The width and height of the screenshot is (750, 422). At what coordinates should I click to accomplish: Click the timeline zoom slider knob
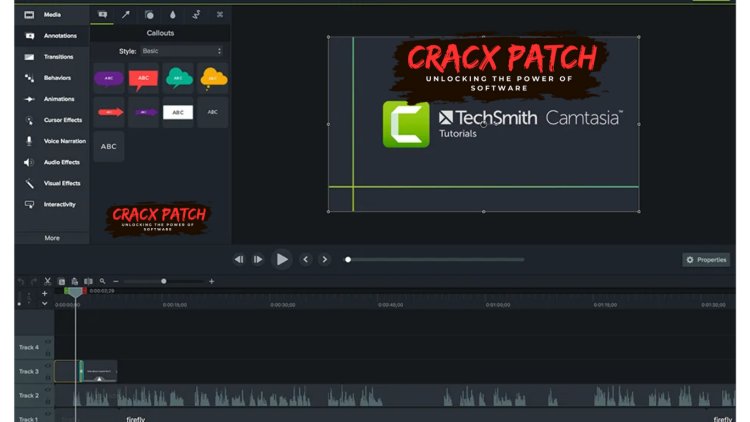164,281
